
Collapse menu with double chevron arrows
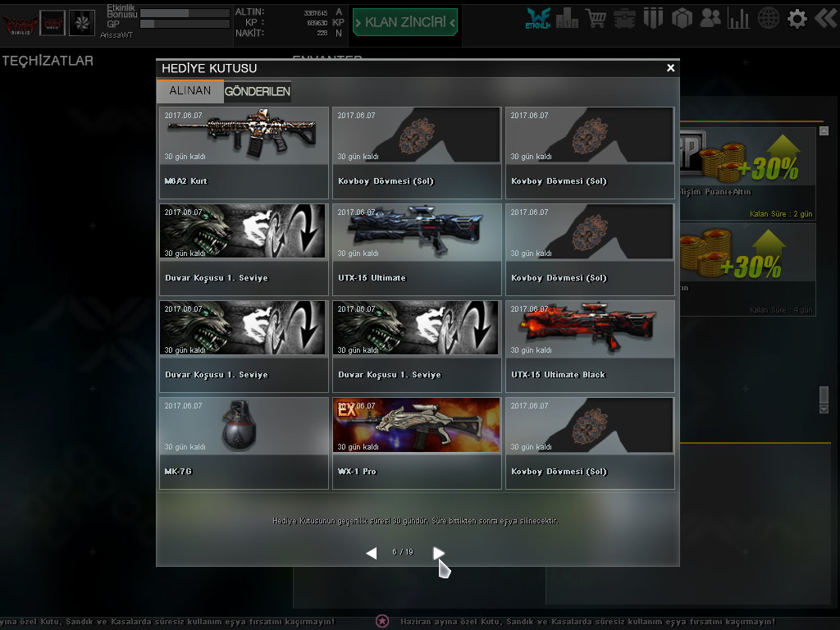(825, 19)
